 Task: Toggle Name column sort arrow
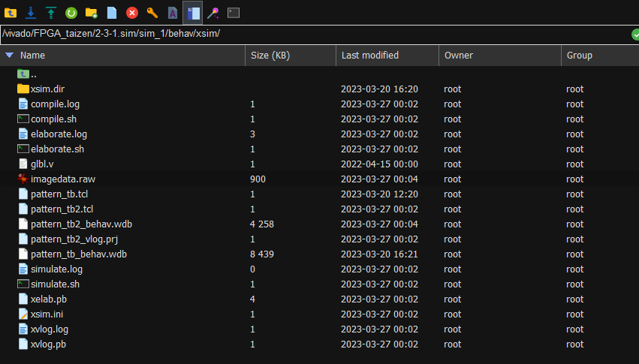(x=9, y=55)
